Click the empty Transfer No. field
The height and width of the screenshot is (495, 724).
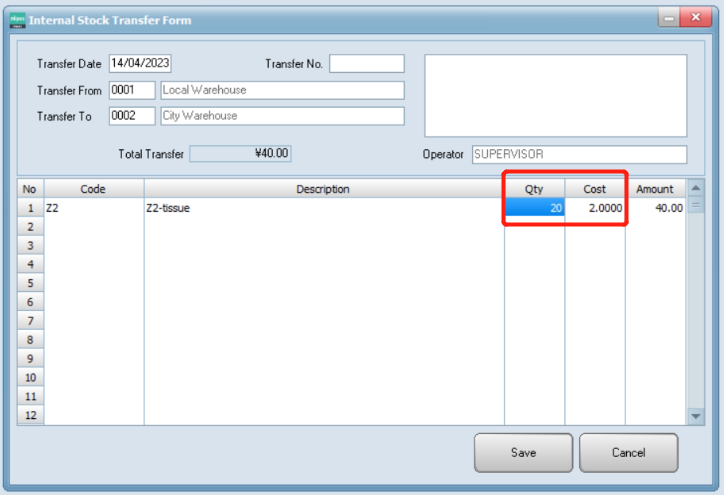366,64
